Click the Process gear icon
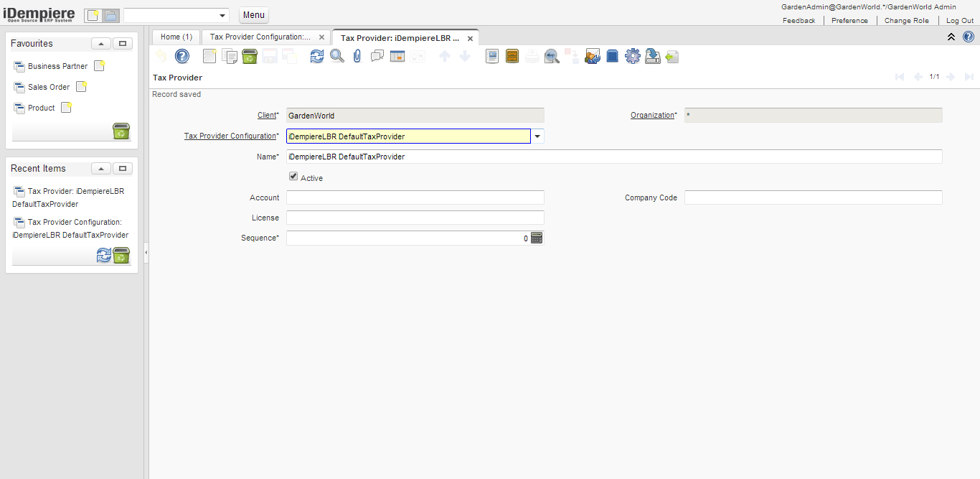Image resolution: width=980 pixels, height=479 pixels. pos(632,56)
